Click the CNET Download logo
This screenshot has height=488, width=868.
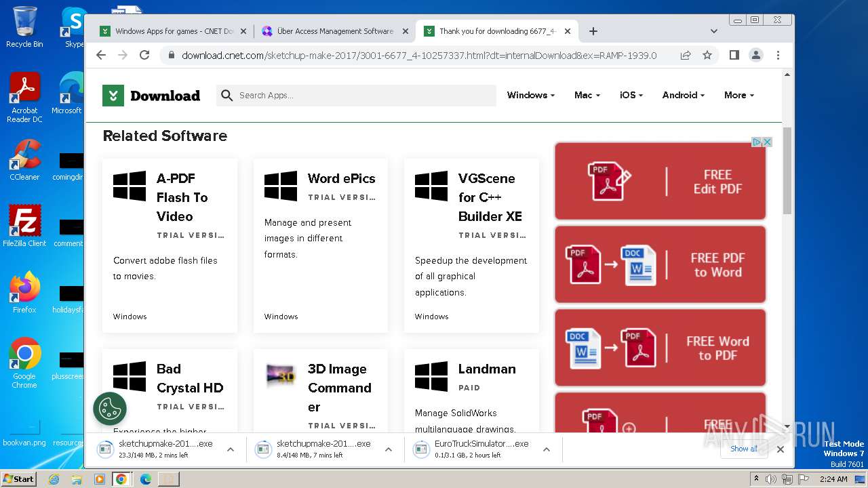point(151,96)
